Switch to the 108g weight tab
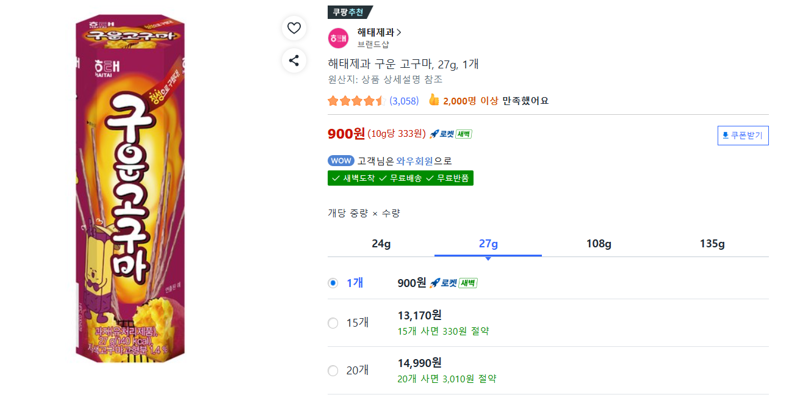This screenshot has height=400, width=800. (598, 244)
